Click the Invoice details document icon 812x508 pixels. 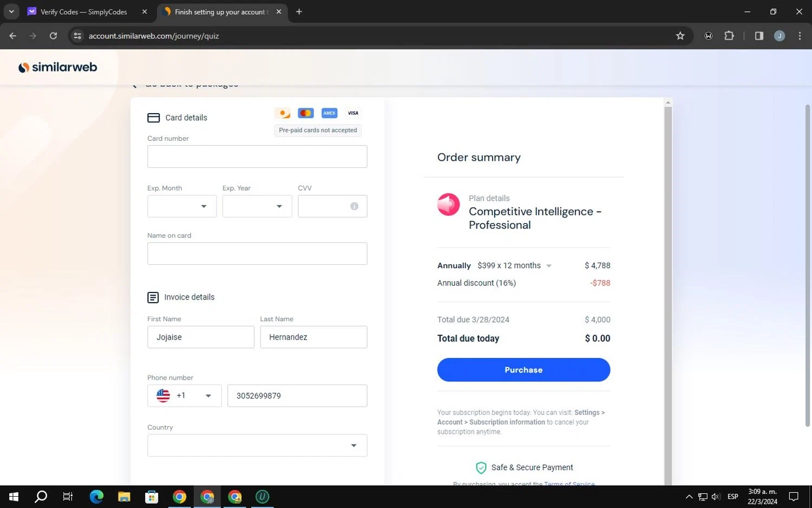coord(153,297)
